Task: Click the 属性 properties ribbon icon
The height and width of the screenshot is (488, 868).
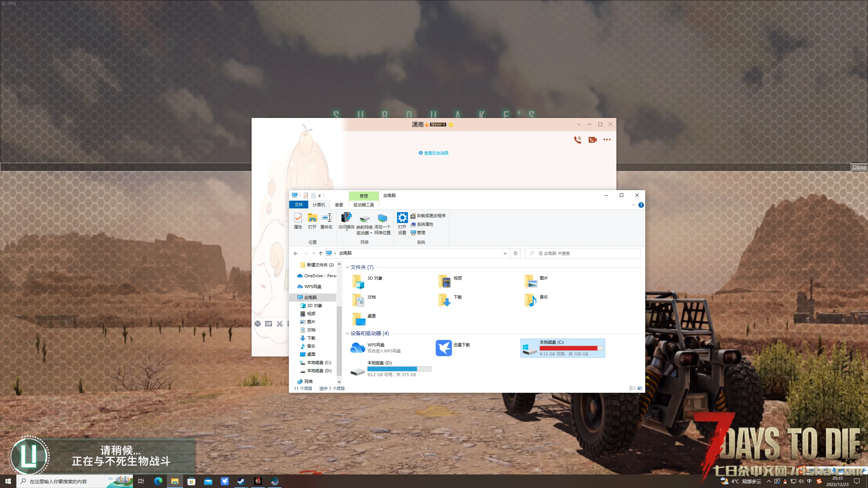Action: point(298,221)
